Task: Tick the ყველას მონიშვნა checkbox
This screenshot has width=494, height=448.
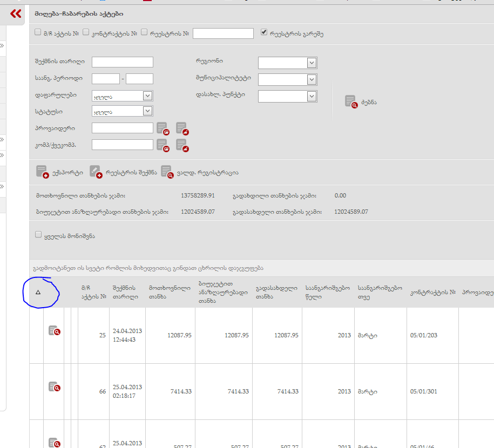Action: click(38, 235)
